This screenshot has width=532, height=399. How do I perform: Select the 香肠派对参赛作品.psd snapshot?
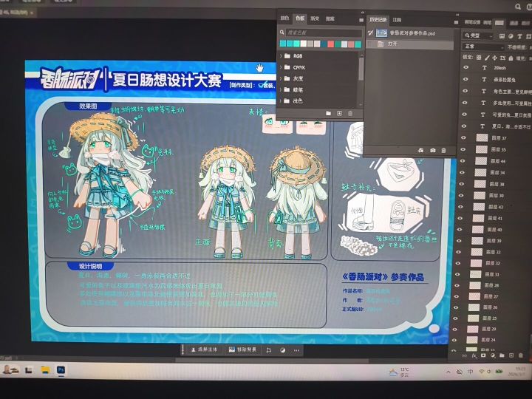(409, 33)
